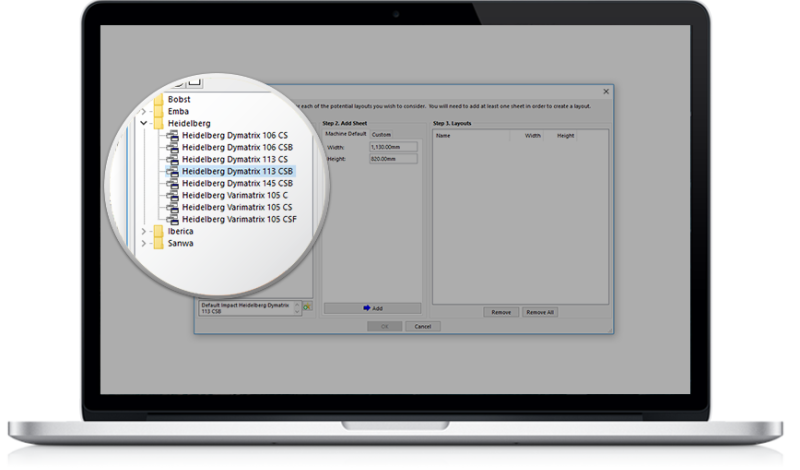The image size is (800, 470).
Task: Click machine icon for Varimatrix 105 CS
Action: (x=173, y=207)
